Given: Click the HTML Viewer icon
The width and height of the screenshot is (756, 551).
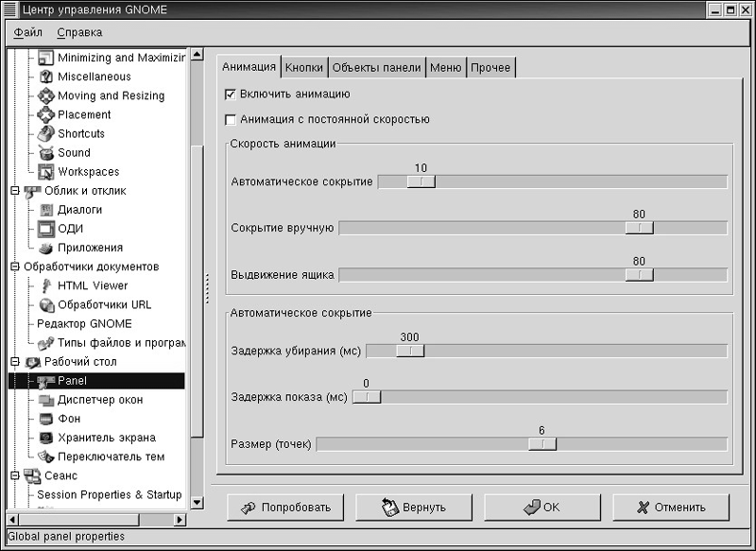Looking at the screenshot, I should pyautogui.click(x=46, y=285).
